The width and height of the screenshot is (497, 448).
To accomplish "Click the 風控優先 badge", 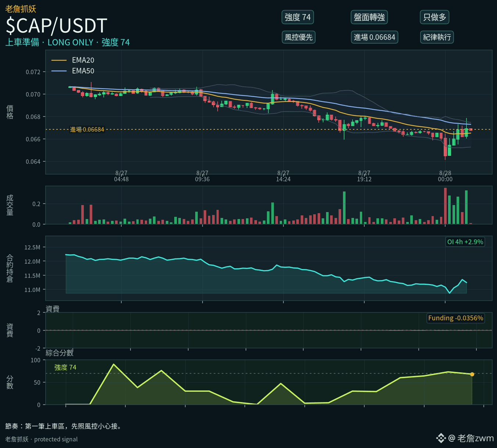I will tap(298, 37).
